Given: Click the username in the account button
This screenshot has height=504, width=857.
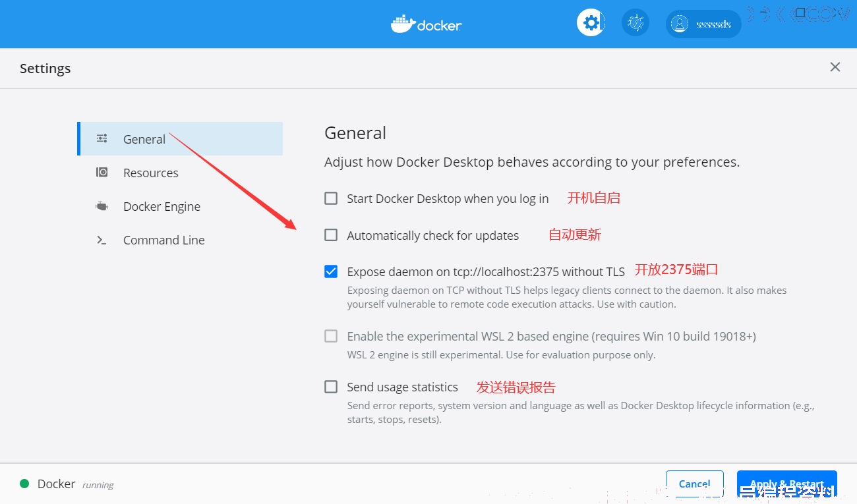Looking at the screenshot, I should (713, 24).
